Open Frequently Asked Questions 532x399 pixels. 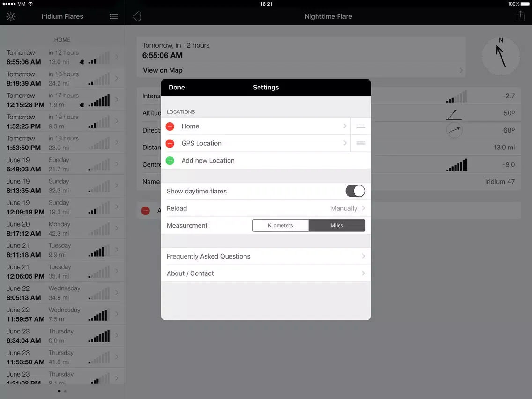coord(266,256)
